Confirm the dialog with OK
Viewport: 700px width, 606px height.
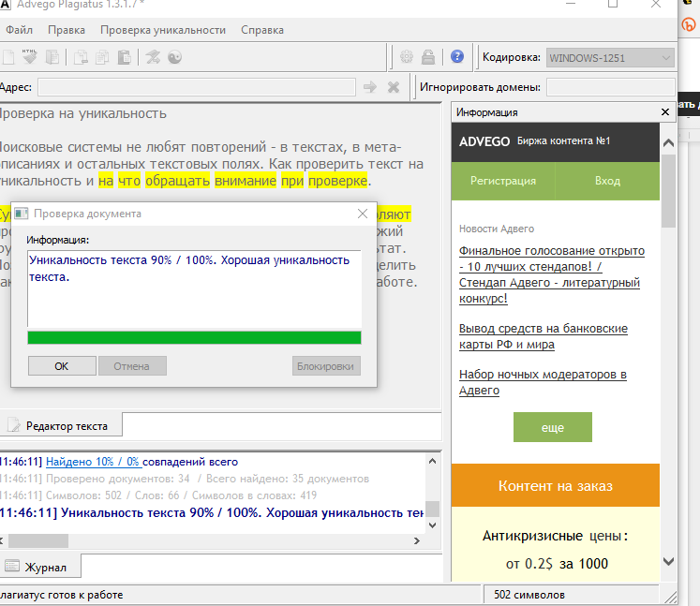tap(62, 366)
